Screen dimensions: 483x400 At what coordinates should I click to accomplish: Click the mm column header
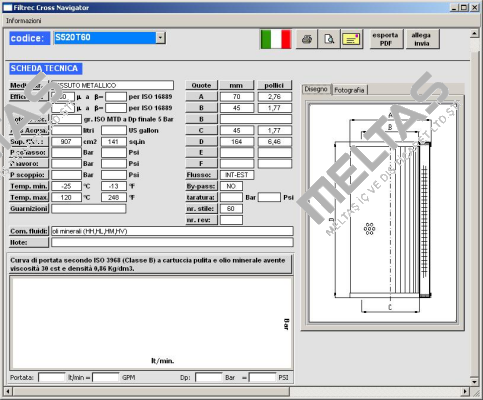[237, 85]
